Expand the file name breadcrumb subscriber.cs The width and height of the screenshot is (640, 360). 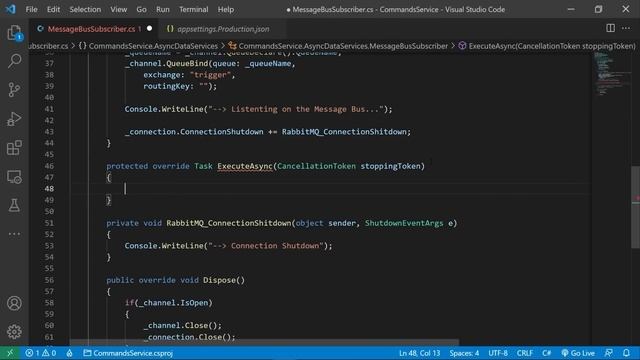tap(48, 46)
